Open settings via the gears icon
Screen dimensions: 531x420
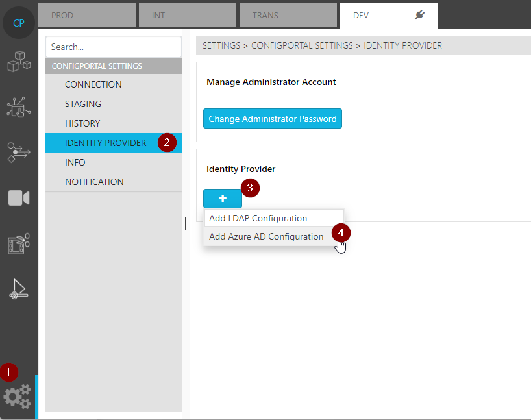click(18, 397)
